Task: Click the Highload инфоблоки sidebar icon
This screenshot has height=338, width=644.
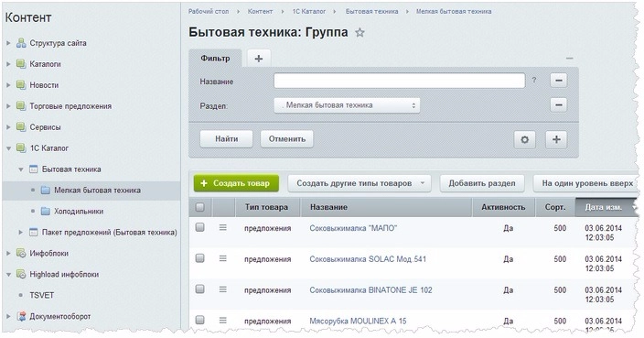Action: click(x=21, y=274)
